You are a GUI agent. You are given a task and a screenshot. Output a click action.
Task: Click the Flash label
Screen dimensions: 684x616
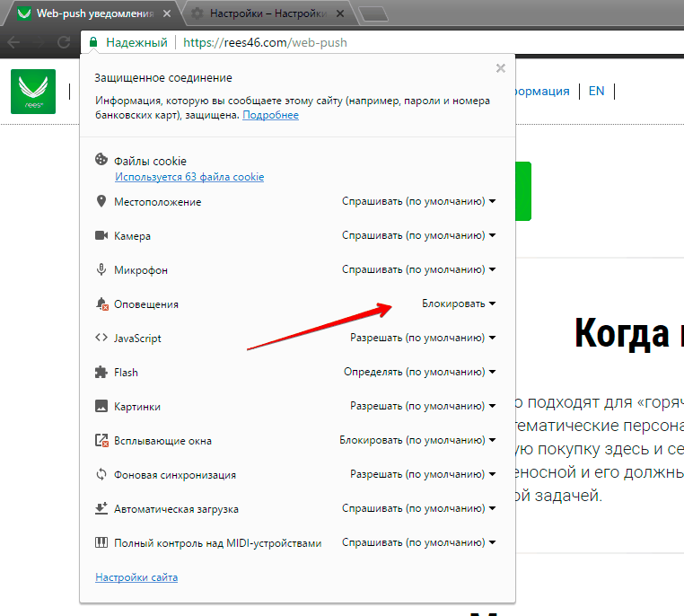126,372
